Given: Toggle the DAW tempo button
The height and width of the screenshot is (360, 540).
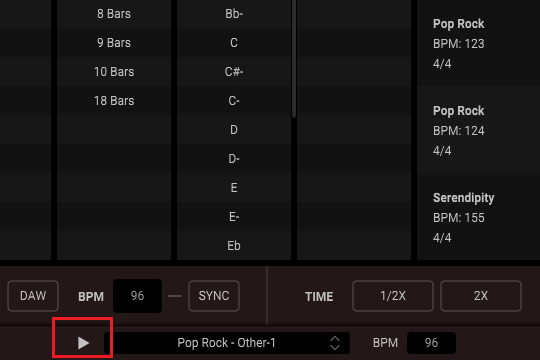Looking at the screenshot, I should pos(33,296).
